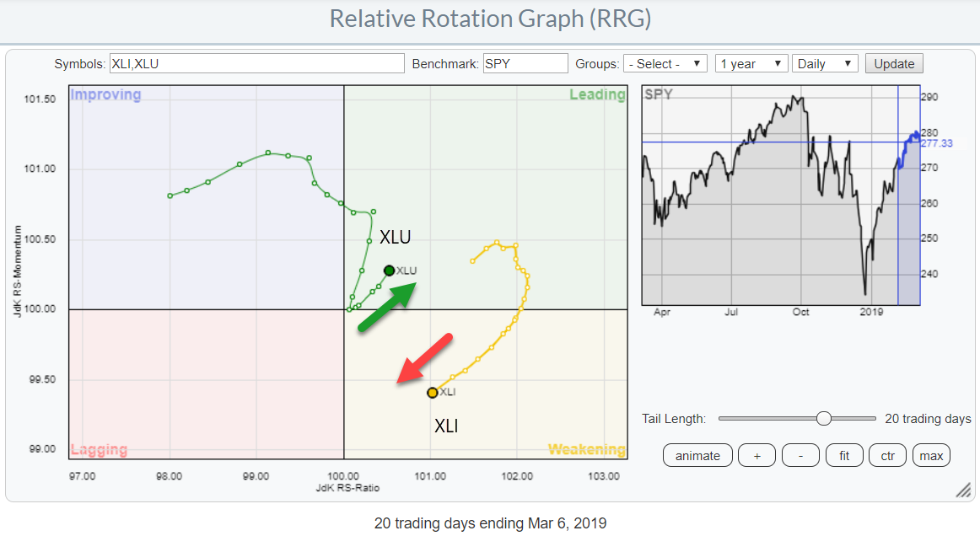Screen dimensions: 980x536
Task: Open the Groups select dropdown
Action: pyautogui.click(x=665, y=64)
